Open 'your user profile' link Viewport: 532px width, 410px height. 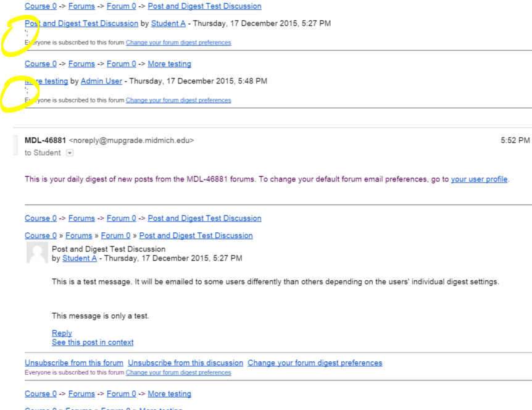pos(479,179)
